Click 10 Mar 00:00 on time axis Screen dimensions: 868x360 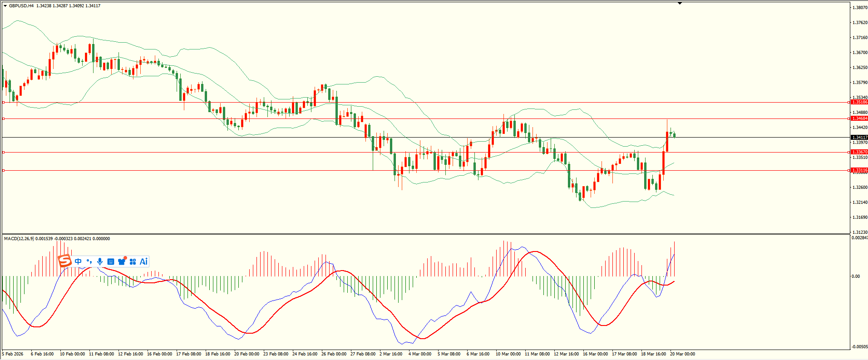click(508, 354)
